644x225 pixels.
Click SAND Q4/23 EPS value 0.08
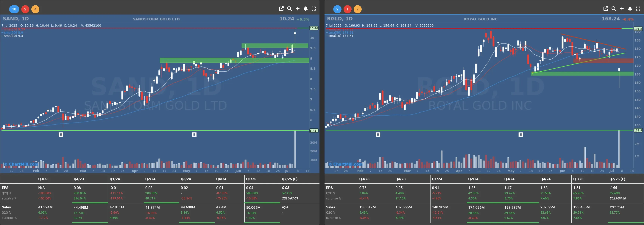pyautogui.click(x=77, y=188)
